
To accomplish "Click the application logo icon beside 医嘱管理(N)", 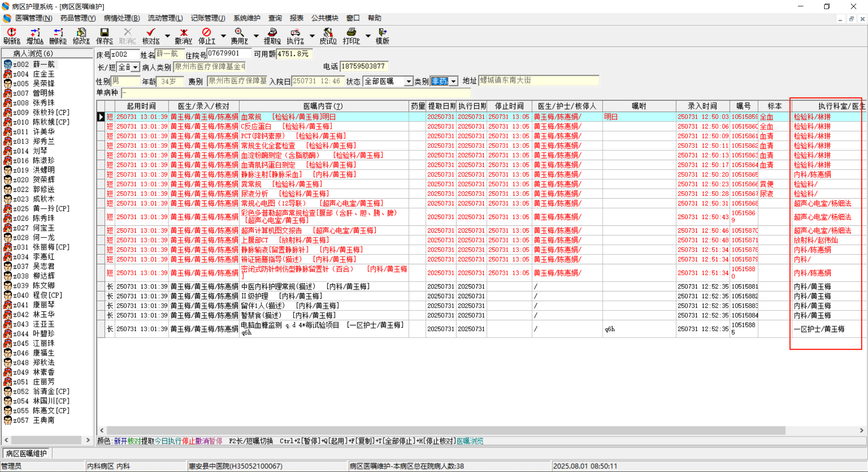I will pos(7,18).
